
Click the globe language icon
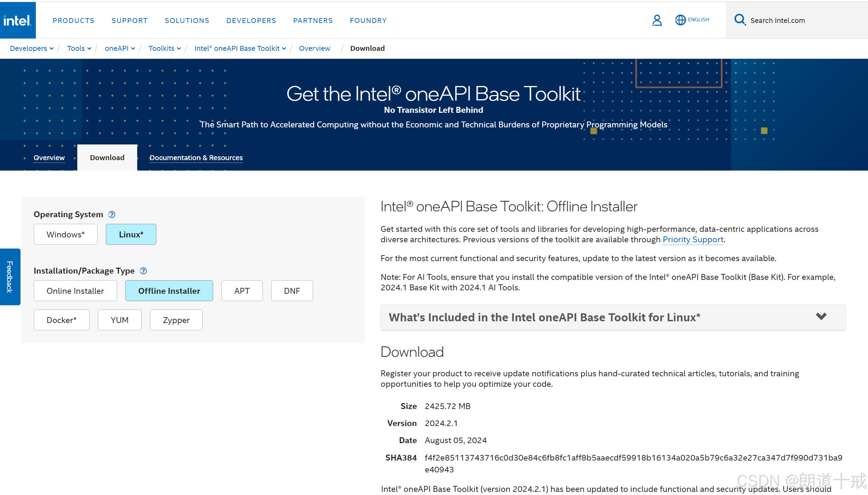coord(680,20)
